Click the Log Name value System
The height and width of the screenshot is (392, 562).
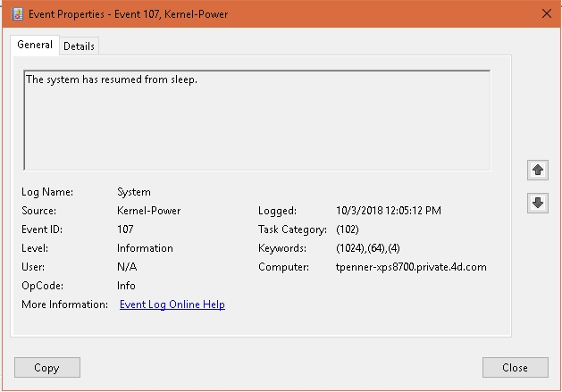point(134,192)
